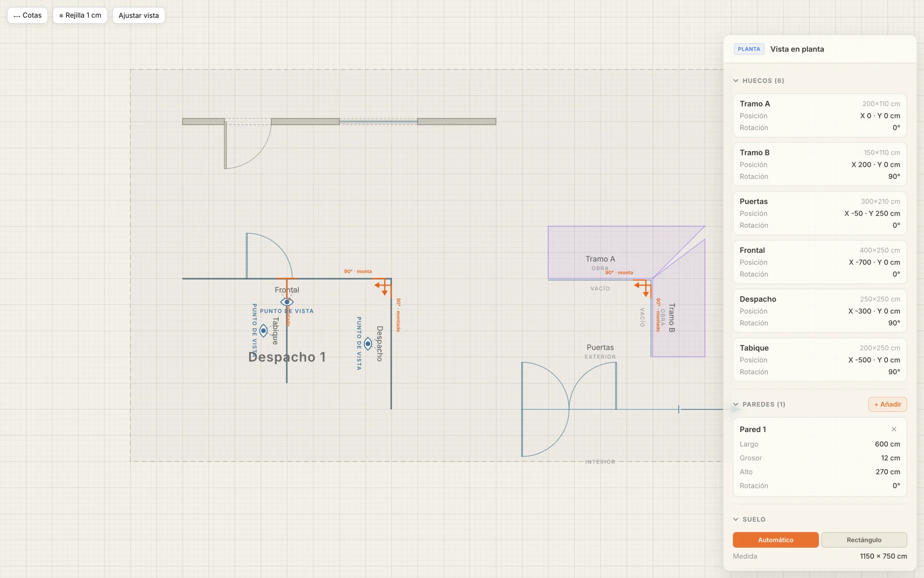Select the Despacho card in the panel
The height and width of the screenshot is (578, 924).
[x=820, y=311]
